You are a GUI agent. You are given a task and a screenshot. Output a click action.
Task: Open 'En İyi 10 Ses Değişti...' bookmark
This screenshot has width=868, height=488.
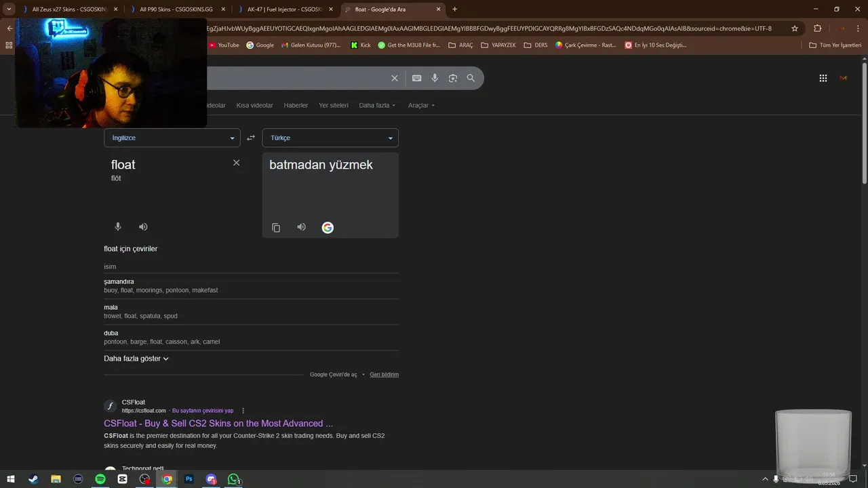[x=656, y=45]
